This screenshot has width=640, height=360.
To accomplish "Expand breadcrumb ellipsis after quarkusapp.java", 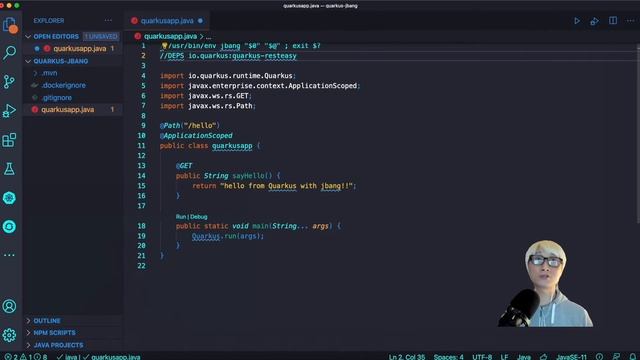I will click(209, 37).
